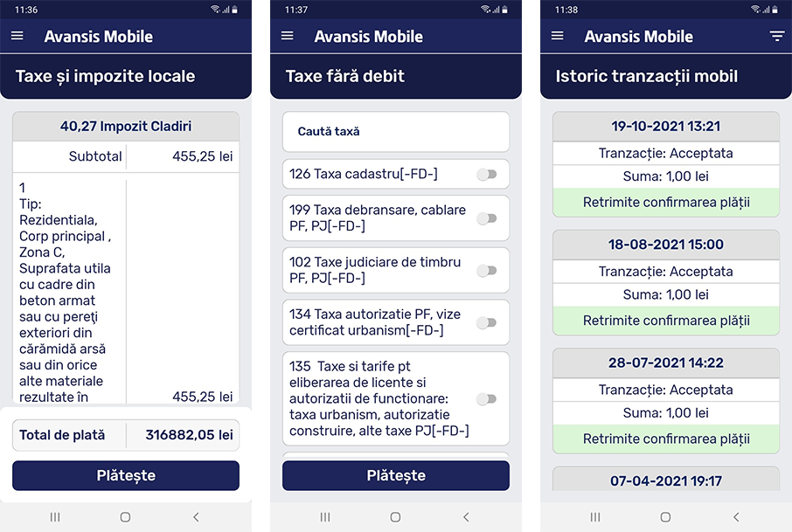Image resolution: width=792 pixels, height=532 pixels.
Task: Tap the filter icon in transaction history
Action: coord(777,37)
